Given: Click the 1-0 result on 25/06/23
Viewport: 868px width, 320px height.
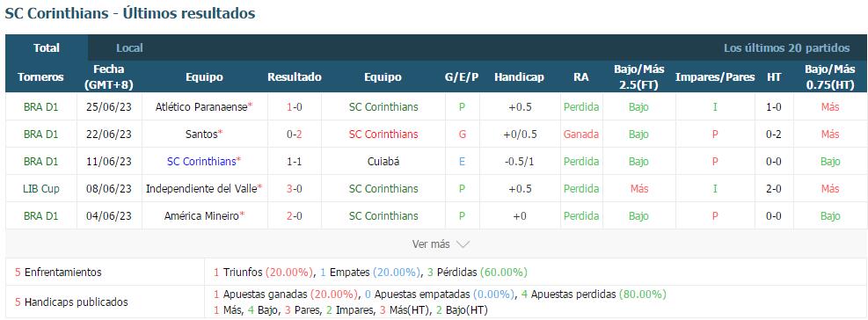Looking at the screenshot, I should [294, 107].
